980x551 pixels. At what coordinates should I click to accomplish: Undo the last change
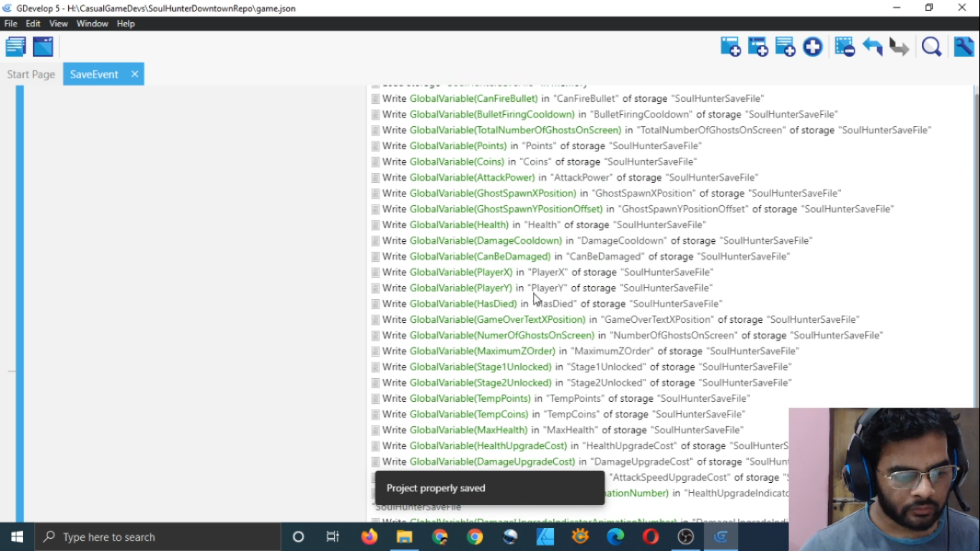pos(872,47)
